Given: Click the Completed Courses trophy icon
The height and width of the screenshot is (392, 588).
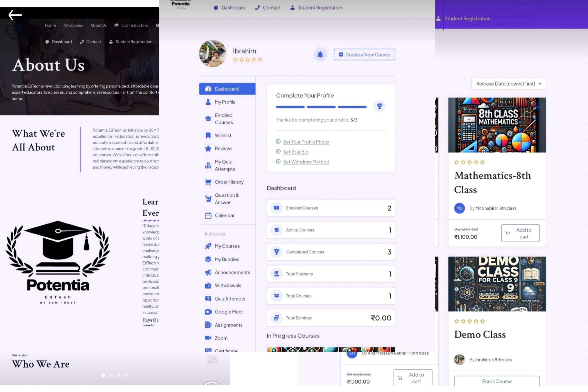Looking at the screenshot, I should (x=276, y=251).
